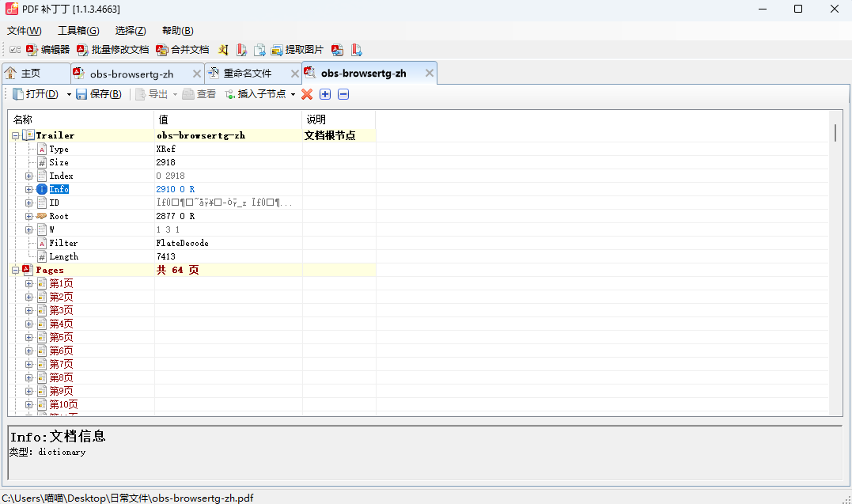This screenshot has height=504, width=852.
Task: Collapse the Trailer root node
Action: (x=16, y=135)
